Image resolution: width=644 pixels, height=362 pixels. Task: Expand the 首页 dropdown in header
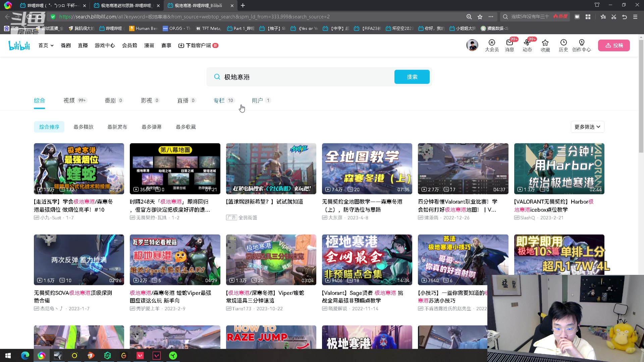click(46, 45)
